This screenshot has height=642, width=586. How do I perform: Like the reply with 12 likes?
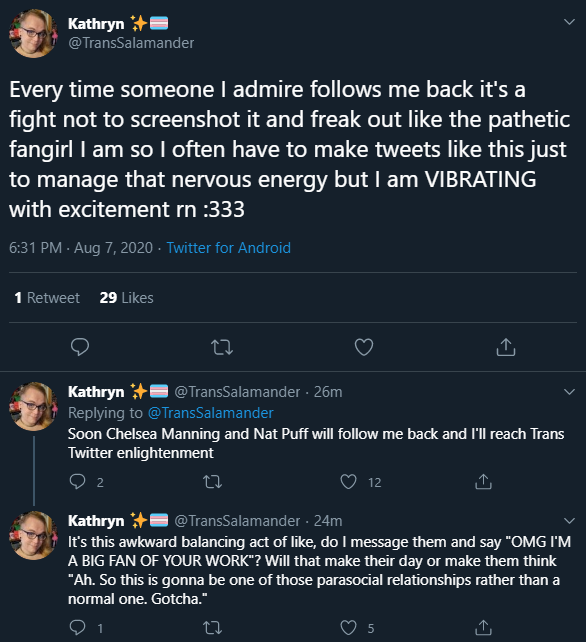coord(348,482)
